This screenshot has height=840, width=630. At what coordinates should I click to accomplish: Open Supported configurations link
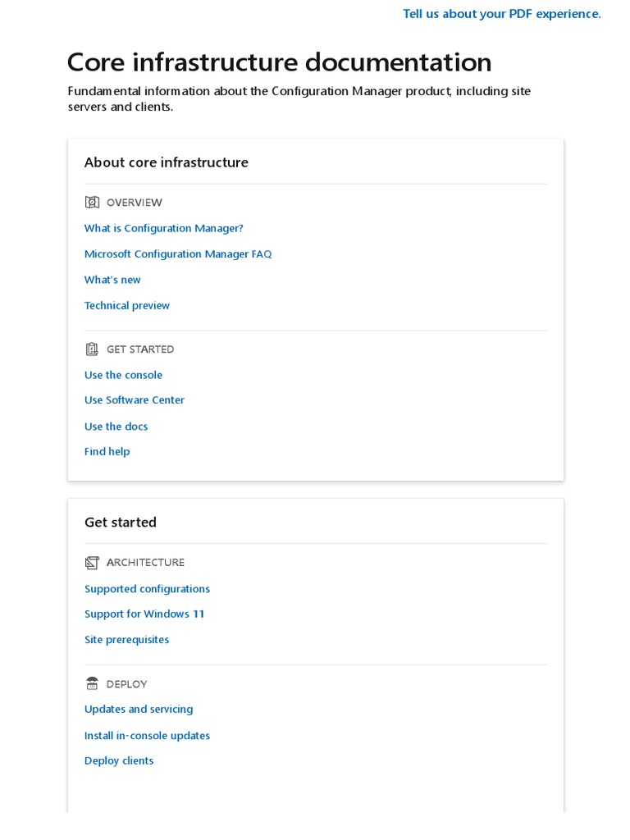147,589
